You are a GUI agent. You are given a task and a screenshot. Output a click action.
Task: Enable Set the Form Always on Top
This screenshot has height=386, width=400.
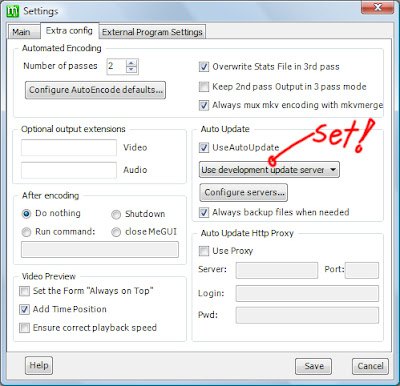click(24, 291)
